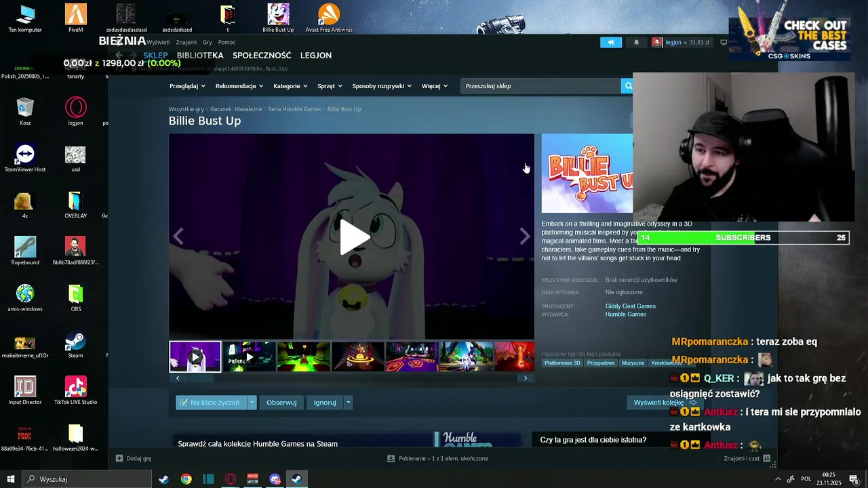Click the Dodaj grę plus icon
The image size is (868, 488).
click(x=119, y=458)
